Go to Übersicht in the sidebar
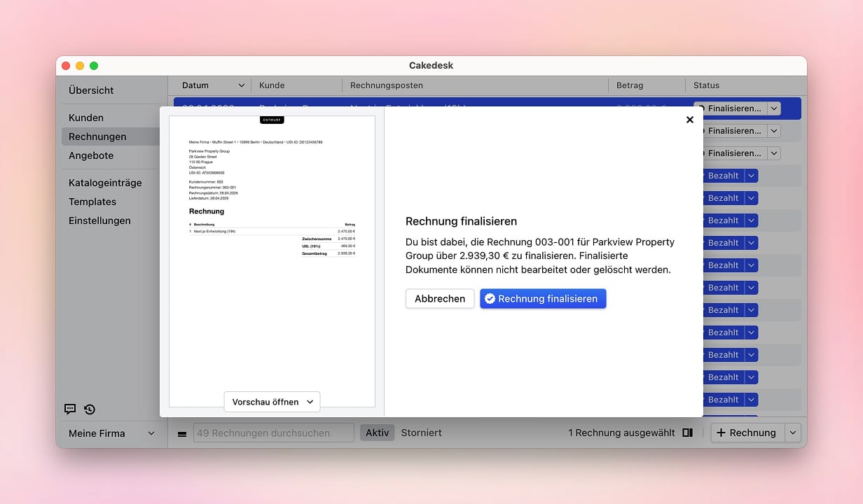Image resolution: width=863 pixels, height=504 pixels. tap(91, 90)
